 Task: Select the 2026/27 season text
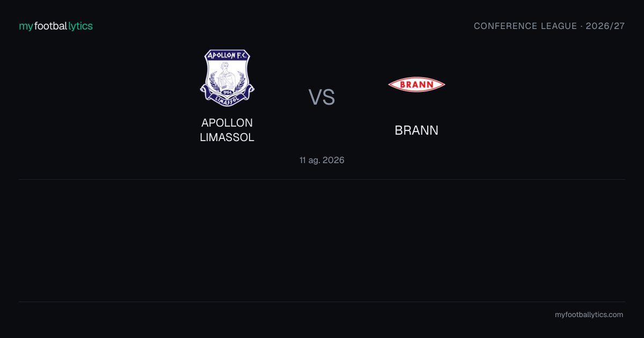tap(606, 26)
